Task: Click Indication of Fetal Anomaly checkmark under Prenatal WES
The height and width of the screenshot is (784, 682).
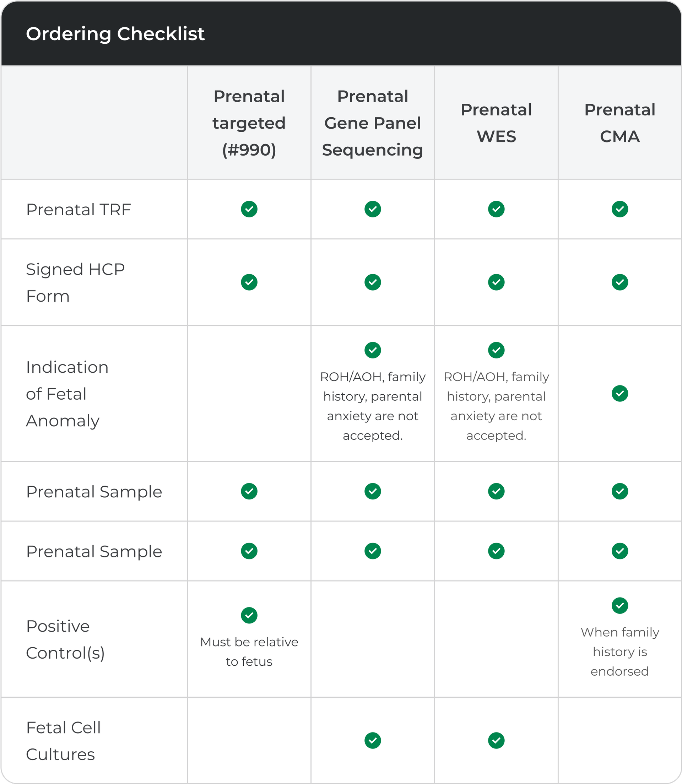Action: [x=496, y=350]
